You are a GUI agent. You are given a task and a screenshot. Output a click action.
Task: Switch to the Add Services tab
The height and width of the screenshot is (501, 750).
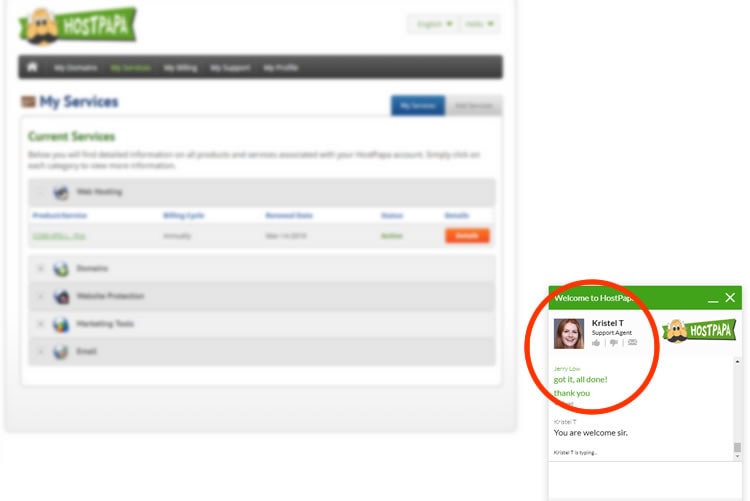click(473, 106)
